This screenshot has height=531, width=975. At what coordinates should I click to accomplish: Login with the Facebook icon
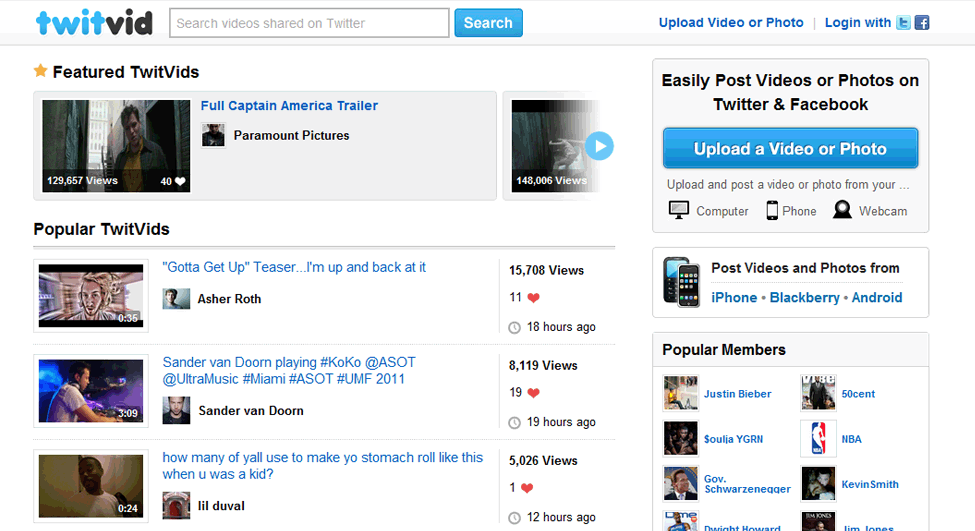point(922,23)
